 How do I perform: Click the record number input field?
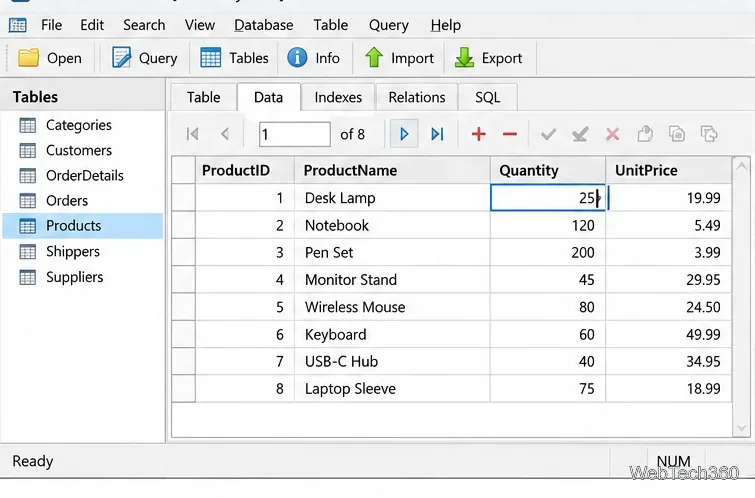295,134
